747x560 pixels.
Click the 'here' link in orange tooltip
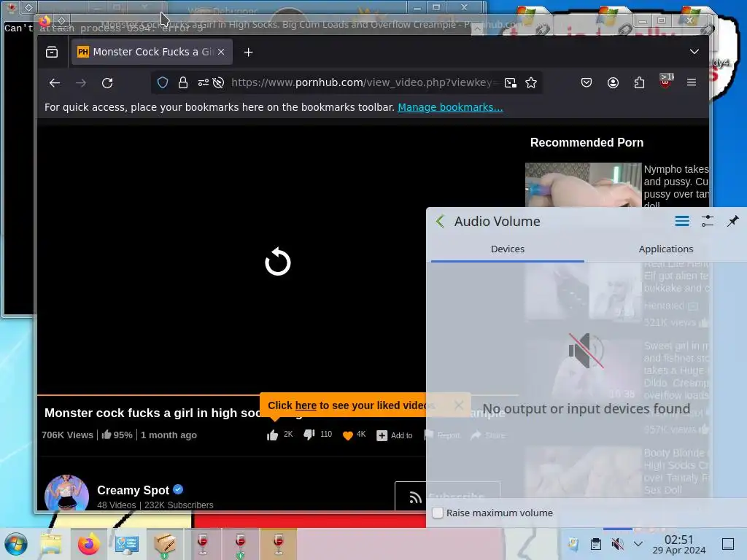pos(306,405)
